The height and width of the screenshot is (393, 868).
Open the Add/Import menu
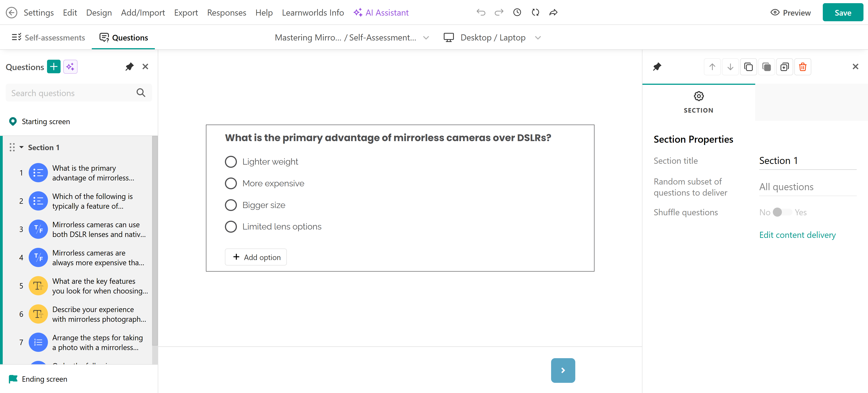coord(143,12)
